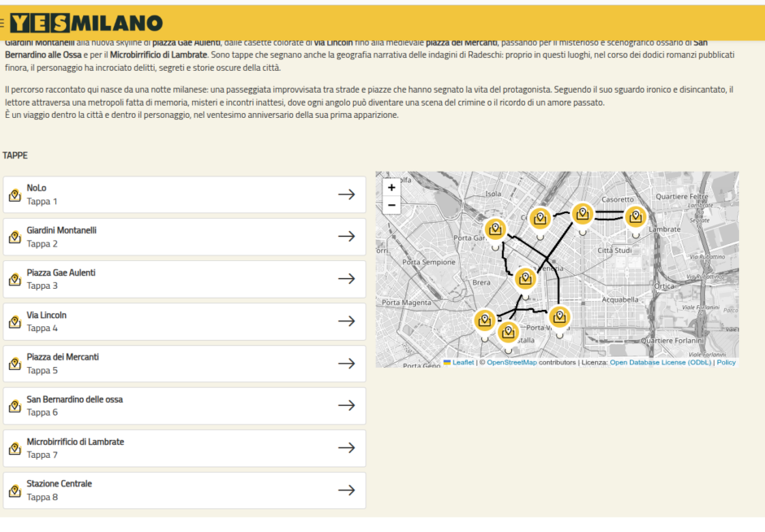This screenshot has width=765, height=532.
Task: Open the hamburger menu beside the YesMilano logo
Action: point(2,24)
